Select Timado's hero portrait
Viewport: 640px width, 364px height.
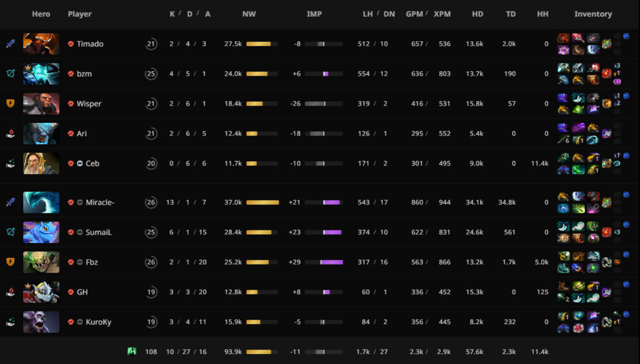(x=41, y=44)
